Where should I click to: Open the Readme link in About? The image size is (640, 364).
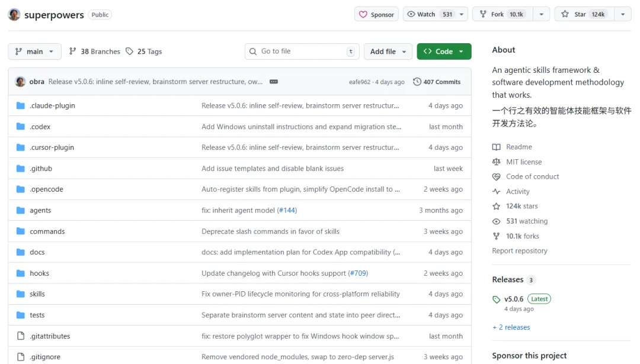[x=519, y=147]
